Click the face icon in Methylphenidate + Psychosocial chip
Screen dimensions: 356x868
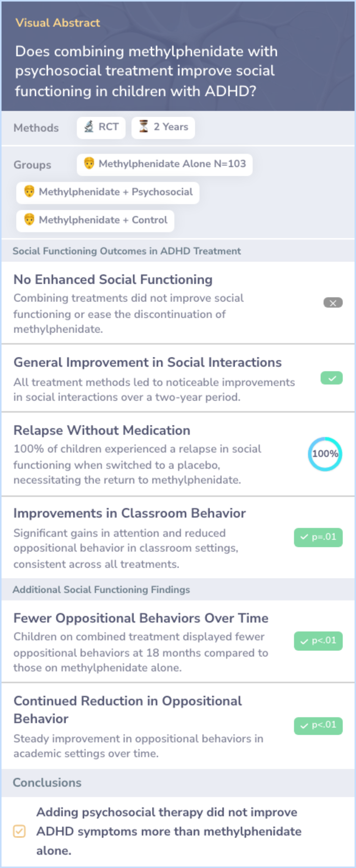tap(29, 192)
